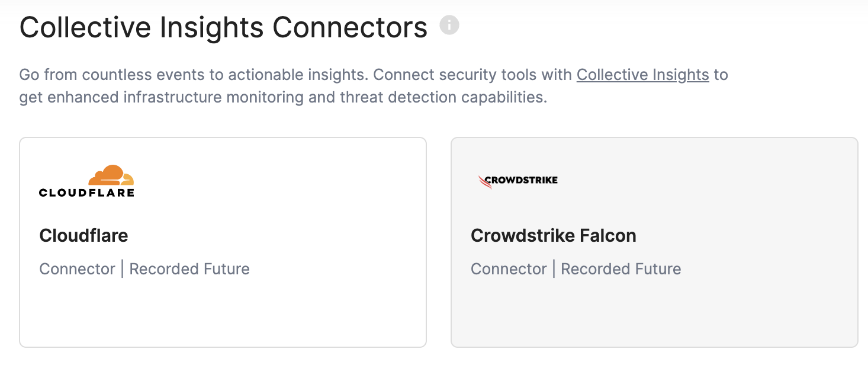Click empty space at bottom of Crowdstrike card
868x365 pixels.
coord(654,317)
